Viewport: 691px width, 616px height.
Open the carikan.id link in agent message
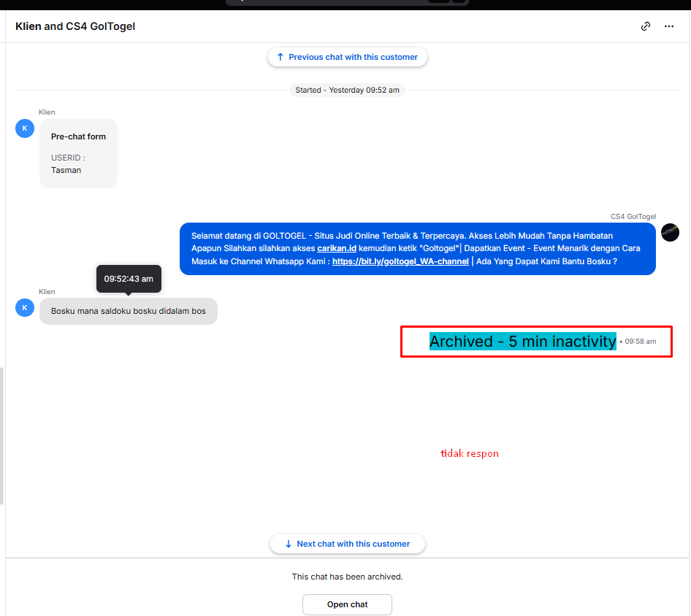pos(337,248)
